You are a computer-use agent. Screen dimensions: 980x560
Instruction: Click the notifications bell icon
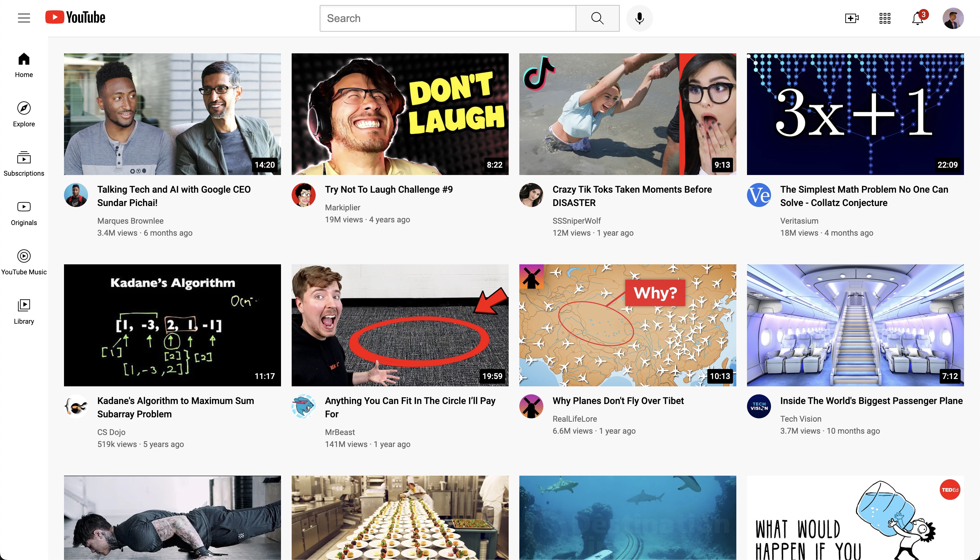pyautogui.click(x=917, y=18)
